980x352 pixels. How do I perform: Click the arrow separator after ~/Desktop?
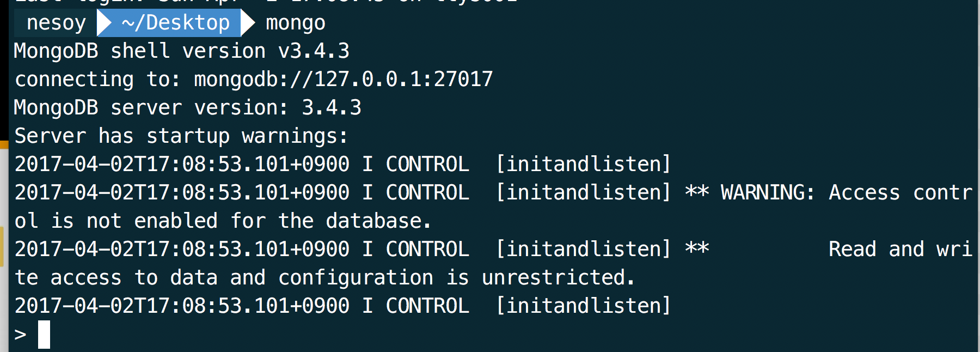248,23
